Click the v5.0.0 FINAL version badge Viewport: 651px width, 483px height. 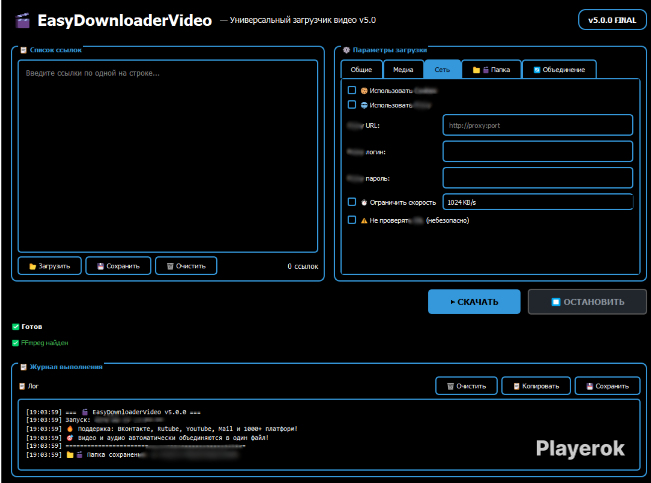tap(612, 20)
